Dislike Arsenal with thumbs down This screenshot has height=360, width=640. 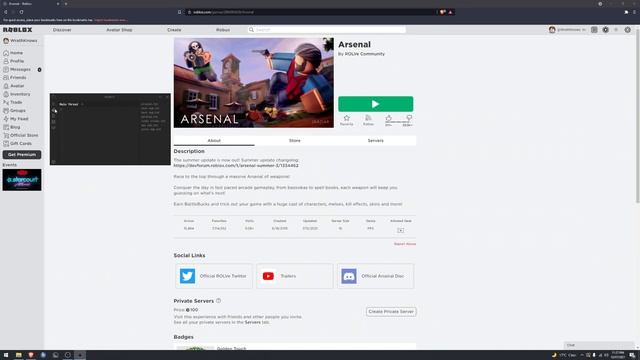pos(409,118)
